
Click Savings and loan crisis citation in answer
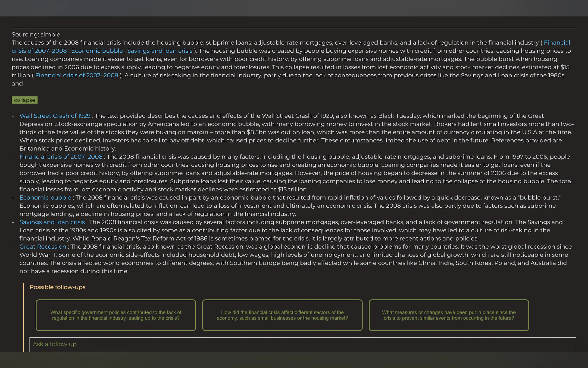point(160,51)
